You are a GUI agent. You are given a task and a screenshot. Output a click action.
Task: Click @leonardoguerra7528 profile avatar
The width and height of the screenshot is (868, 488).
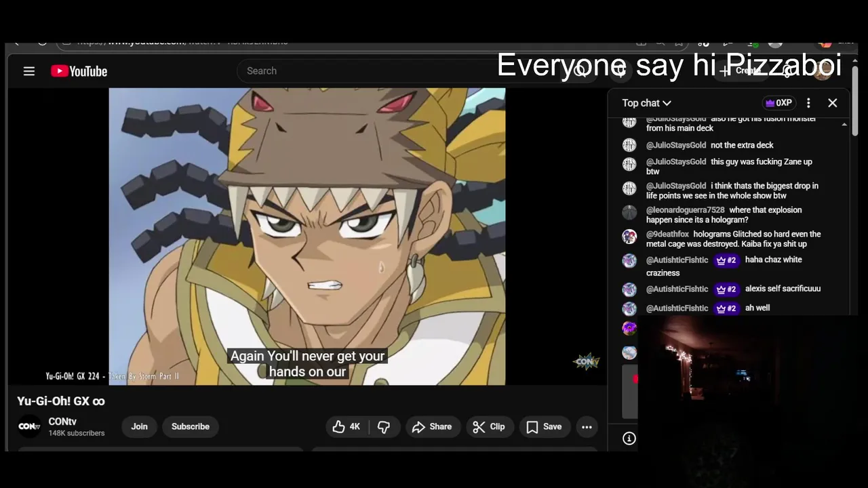(629, 212)
